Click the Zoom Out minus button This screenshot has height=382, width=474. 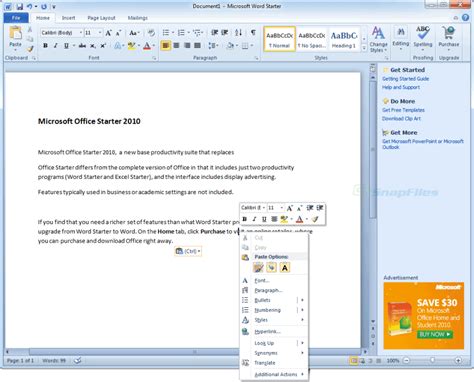[x=406, y=360]
